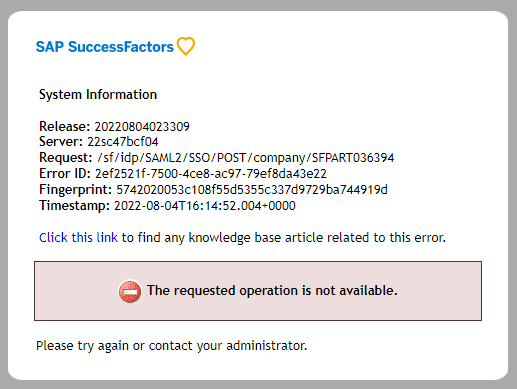Click the pink error message box
The width and height of the screenshot is (517, 389).
click(x=258, y=291)
